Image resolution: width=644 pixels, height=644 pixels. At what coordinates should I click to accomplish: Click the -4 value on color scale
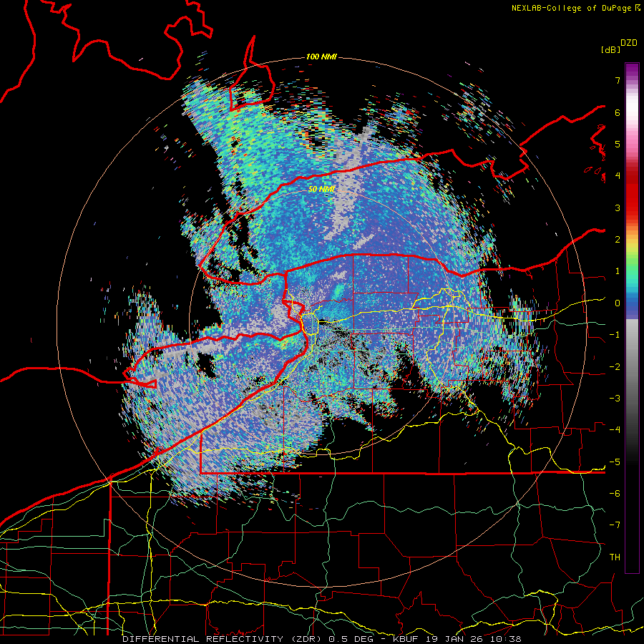[x=615, y=430]
